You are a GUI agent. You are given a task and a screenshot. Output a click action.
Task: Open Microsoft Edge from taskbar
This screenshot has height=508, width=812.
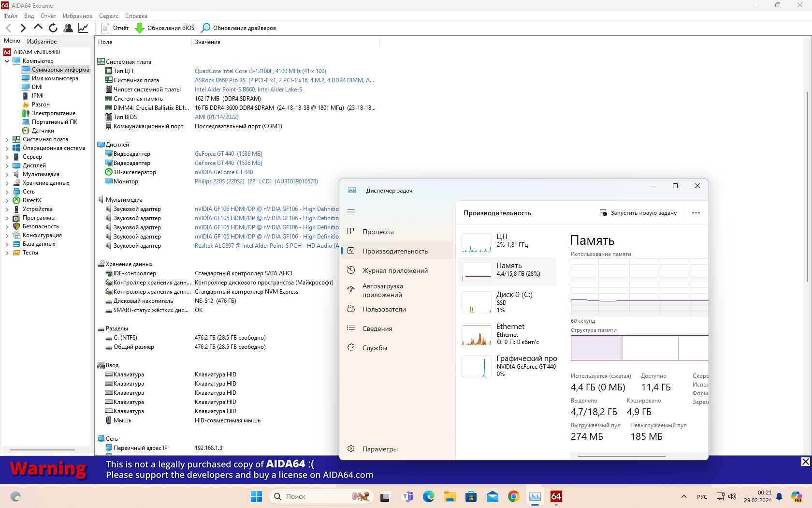[429, 496]
